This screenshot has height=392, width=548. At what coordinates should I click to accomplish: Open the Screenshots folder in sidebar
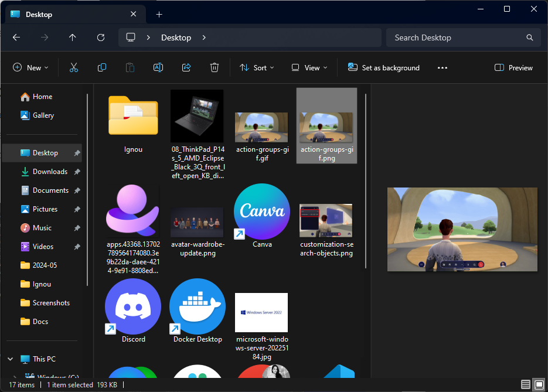pos(45,303)
